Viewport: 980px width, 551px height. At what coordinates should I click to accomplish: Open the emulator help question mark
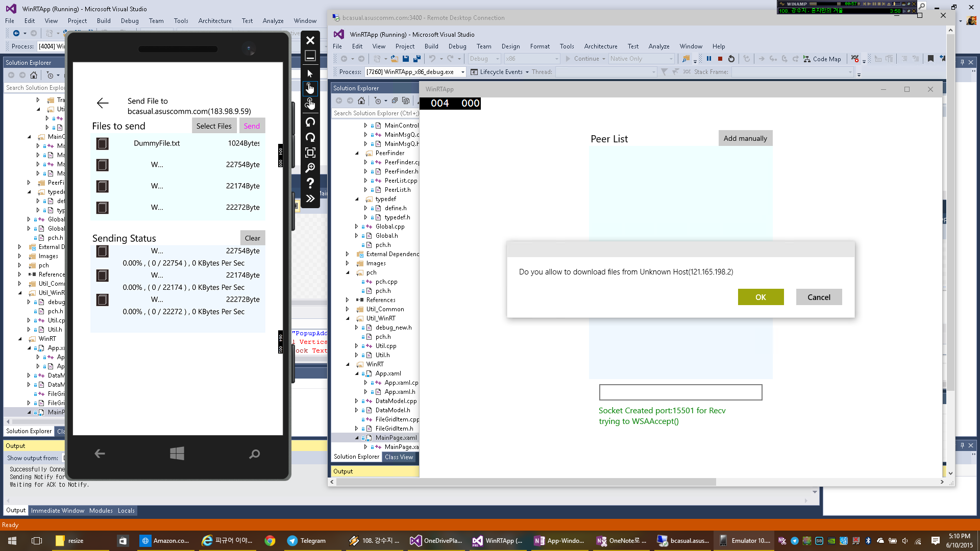click(x=310, y=183)
